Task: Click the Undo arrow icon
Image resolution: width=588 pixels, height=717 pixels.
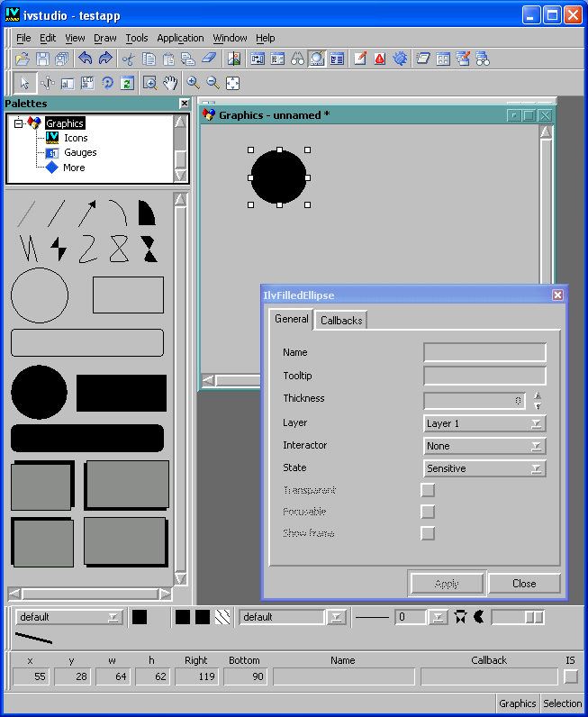Action: click(x=86, y=59)
